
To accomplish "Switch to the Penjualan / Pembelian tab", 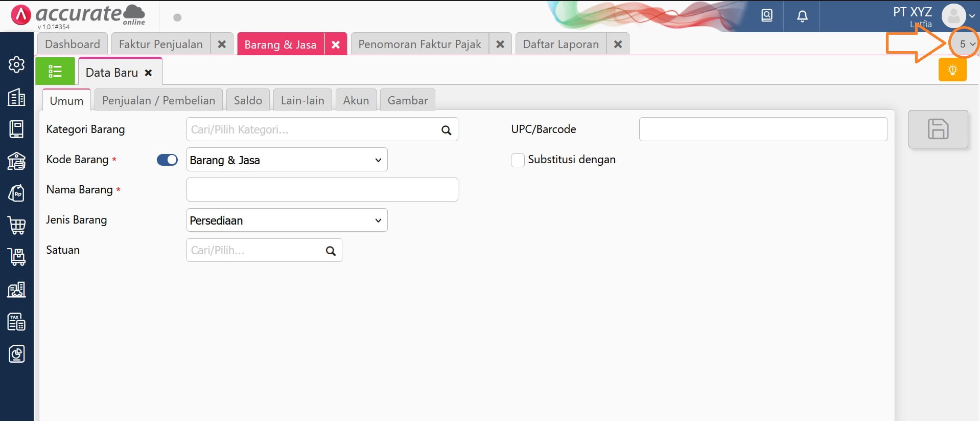I will point(158,100).
